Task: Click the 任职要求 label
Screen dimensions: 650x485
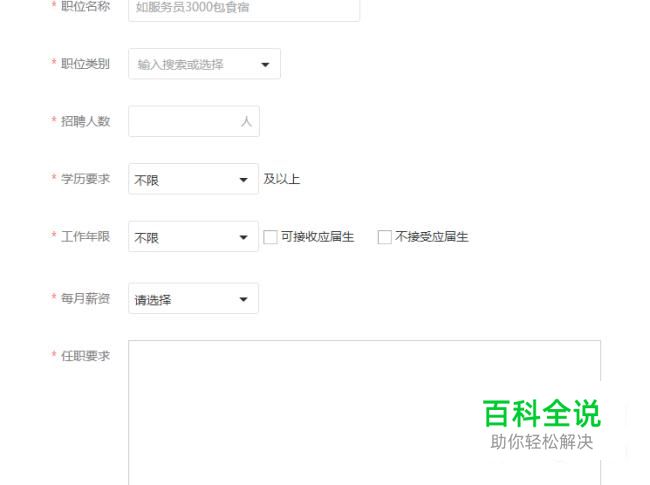Action: tap(85, 356)
